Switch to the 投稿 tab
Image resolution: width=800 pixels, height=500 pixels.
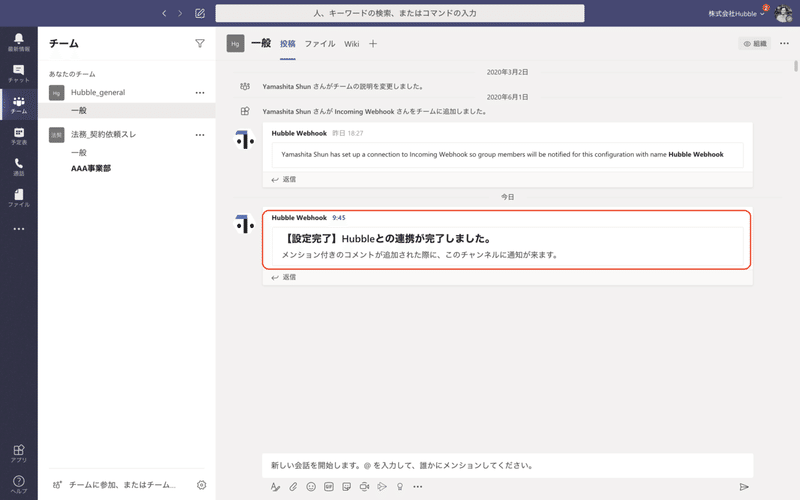click(x=288, y=44)
